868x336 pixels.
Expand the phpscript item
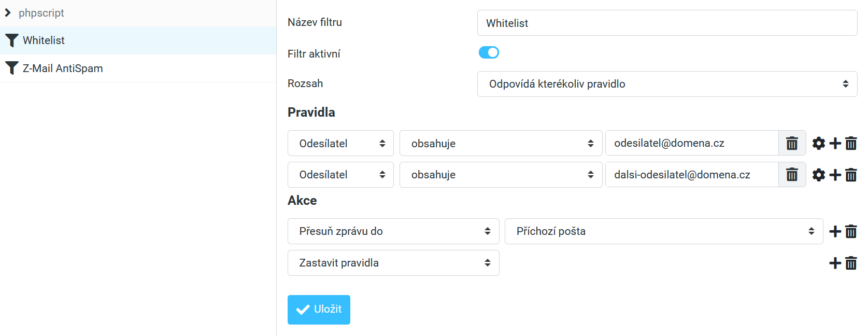click(x=8, y=12)
